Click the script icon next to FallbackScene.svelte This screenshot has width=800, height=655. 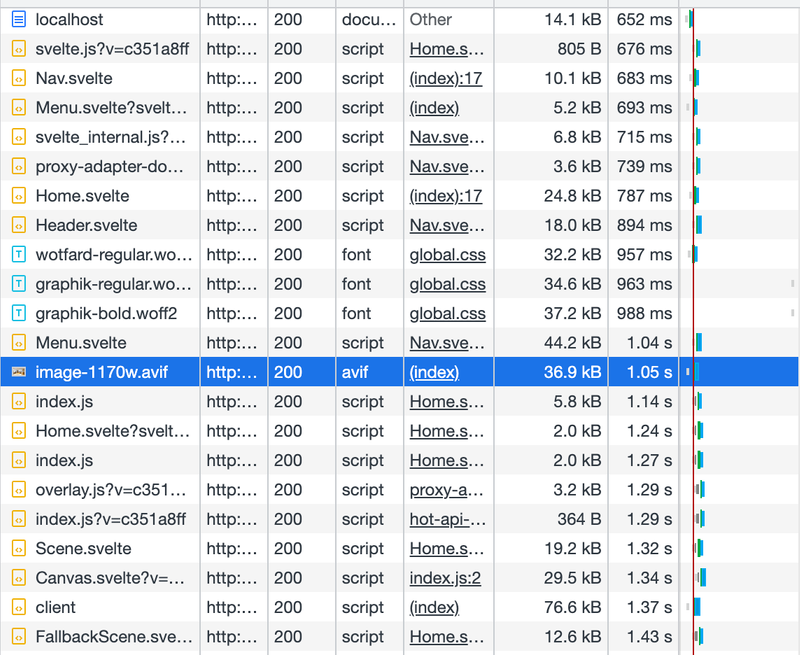tap(19, 637)
